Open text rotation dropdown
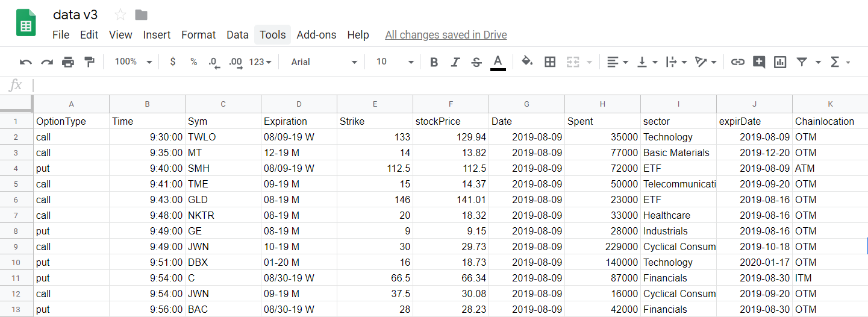868x317 pixels. [x=705, y=61]
